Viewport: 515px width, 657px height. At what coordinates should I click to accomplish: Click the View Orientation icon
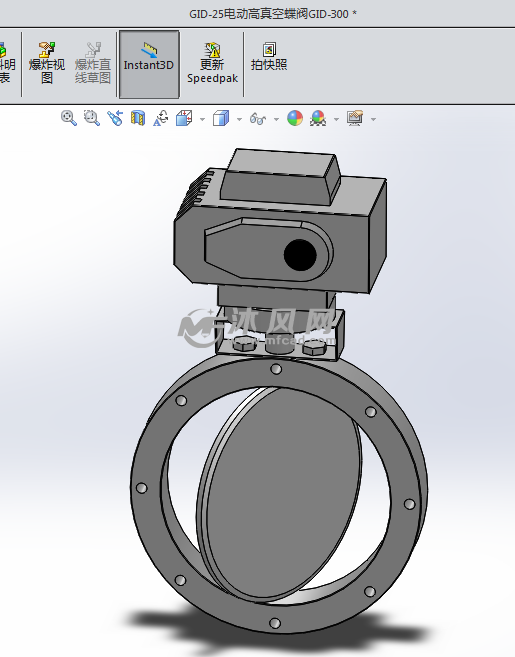coord(184,118)
